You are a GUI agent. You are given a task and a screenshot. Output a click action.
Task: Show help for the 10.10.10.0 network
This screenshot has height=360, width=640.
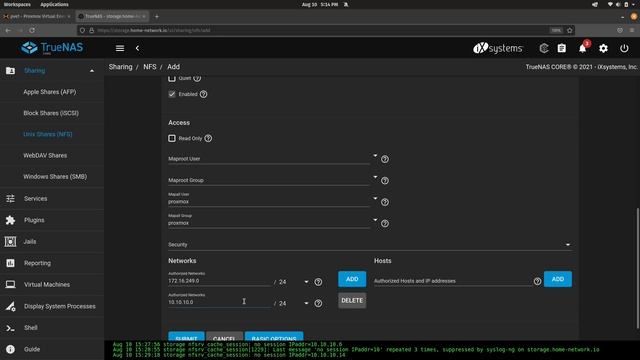(x=318, y=303)
